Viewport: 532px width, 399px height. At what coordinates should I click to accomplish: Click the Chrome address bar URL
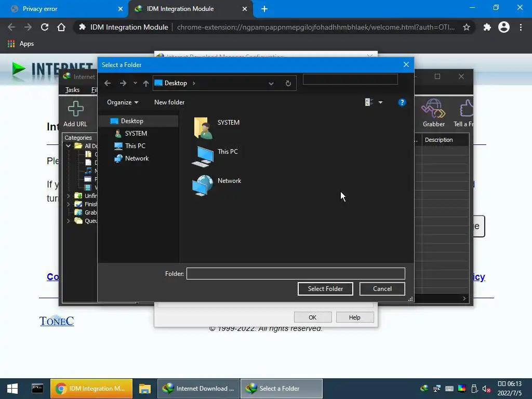(315, 27)
